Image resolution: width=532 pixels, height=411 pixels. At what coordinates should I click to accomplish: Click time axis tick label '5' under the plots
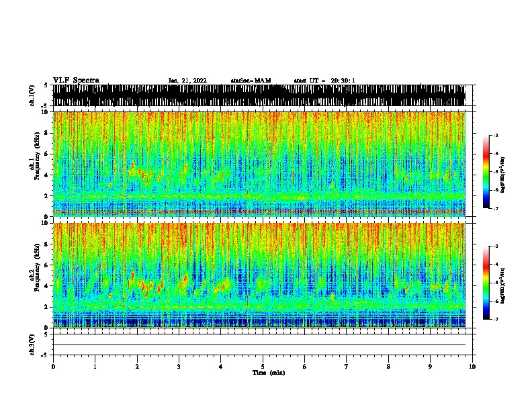263,367
